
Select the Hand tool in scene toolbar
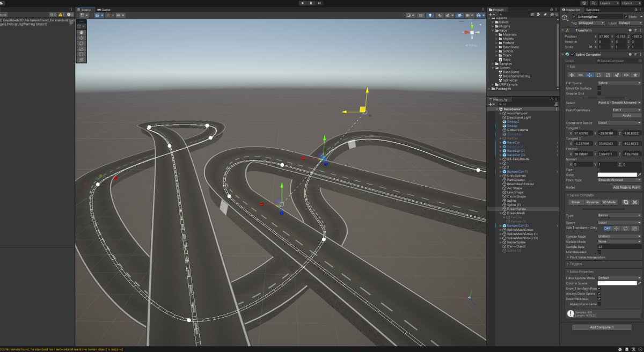coord(81,32)
